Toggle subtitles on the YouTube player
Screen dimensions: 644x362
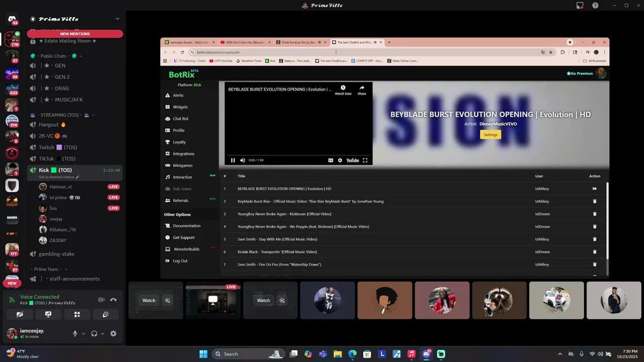click(331, 160)
